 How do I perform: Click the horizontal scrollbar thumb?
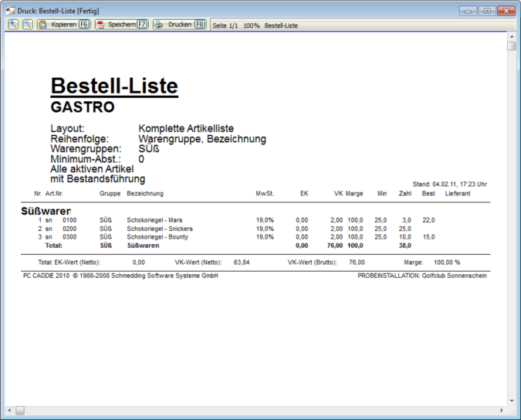tap(20, 410)
